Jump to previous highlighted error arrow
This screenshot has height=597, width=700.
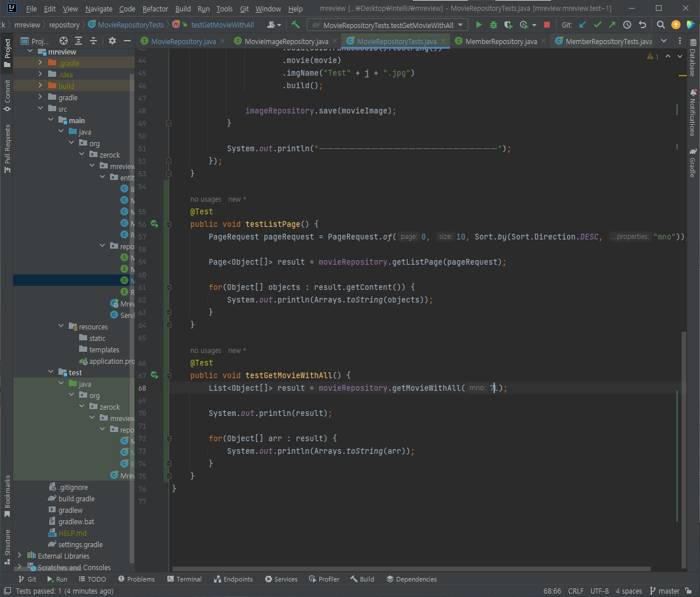click(x=668, y=56)
